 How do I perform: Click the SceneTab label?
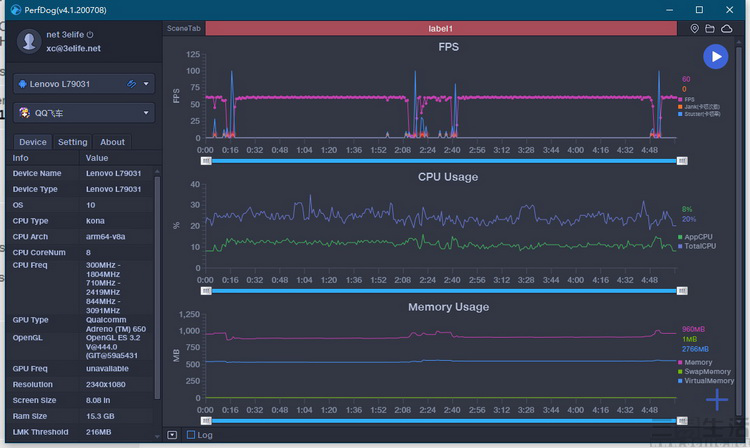pyautogui.click(x=184, y=29)
